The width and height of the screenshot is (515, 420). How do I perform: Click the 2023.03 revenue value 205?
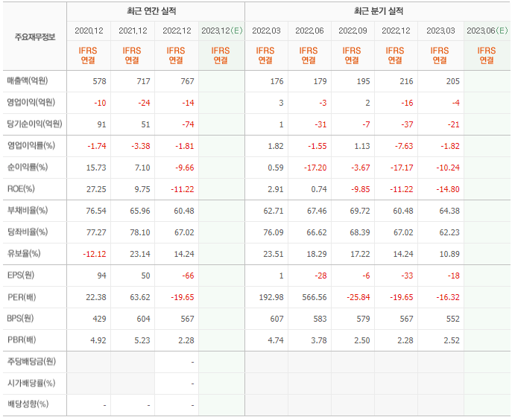(x=453, y=81)
